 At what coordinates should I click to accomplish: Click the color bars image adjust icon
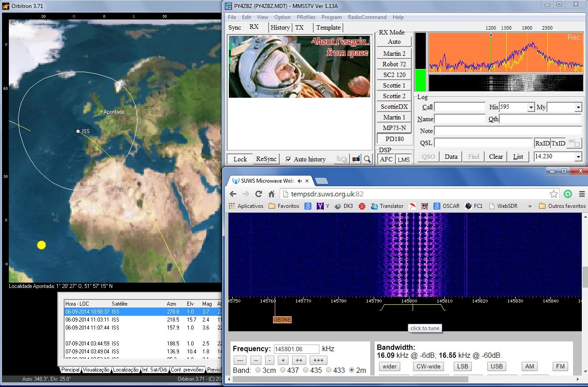point(356,159)
